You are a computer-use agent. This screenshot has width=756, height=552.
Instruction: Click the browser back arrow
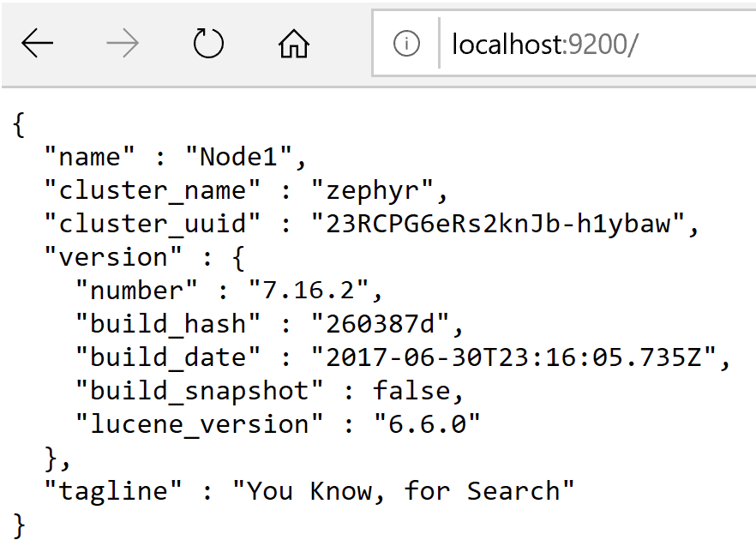point(38,44)
